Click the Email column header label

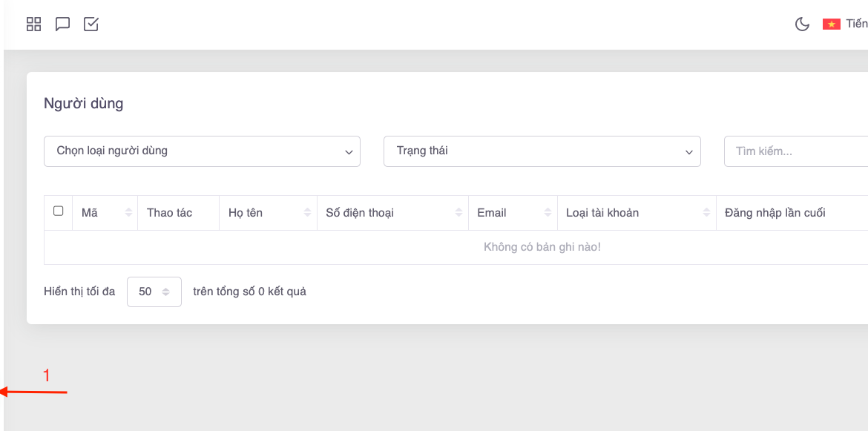(x=491, y=213)
